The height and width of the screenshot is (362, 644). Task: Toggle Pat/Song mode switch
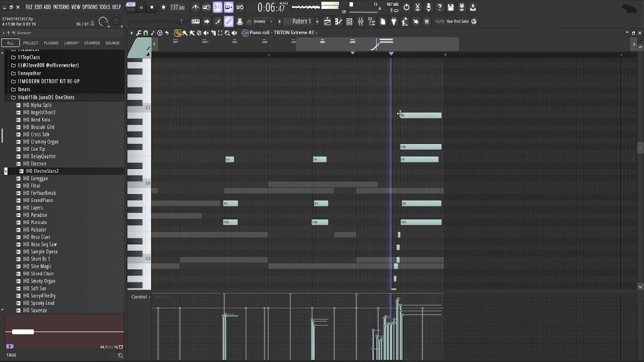[x=131, y=7]
